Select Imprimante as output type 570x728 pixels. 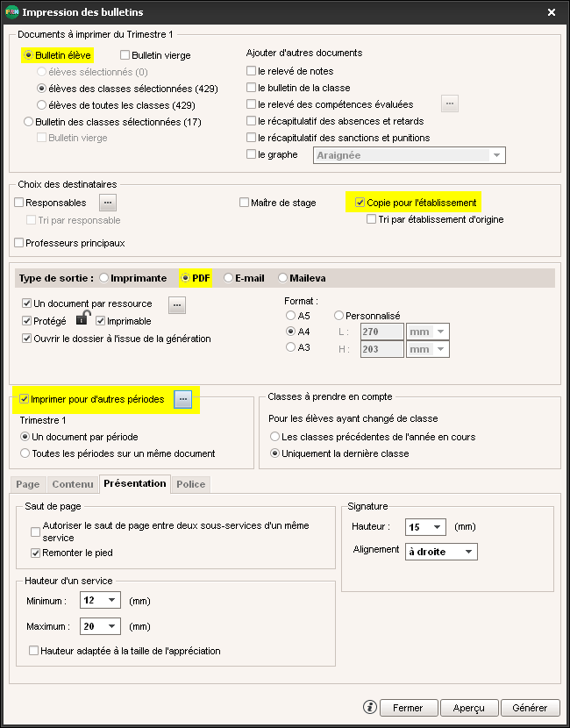132,278
